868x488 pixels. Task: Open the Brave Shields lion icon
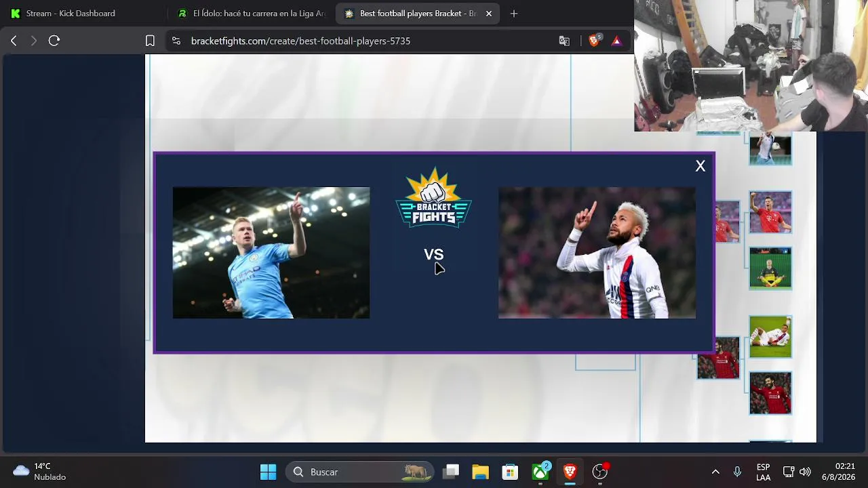tap(594, 41)
